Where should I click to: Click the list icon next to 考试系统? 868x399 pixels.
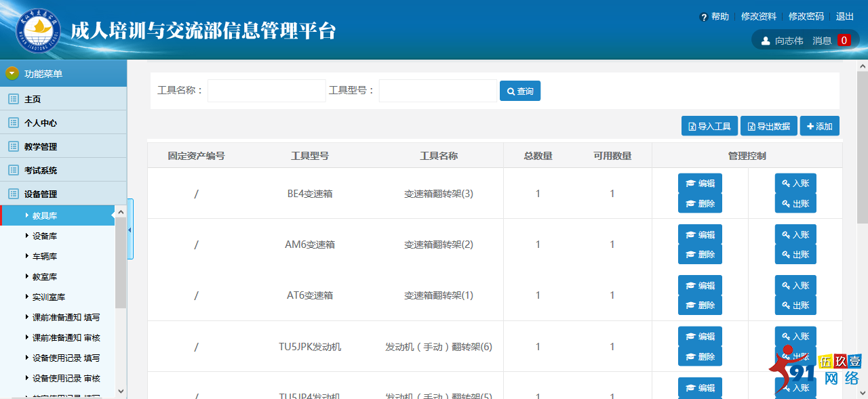pyautogui.click(x=13, y=170)
